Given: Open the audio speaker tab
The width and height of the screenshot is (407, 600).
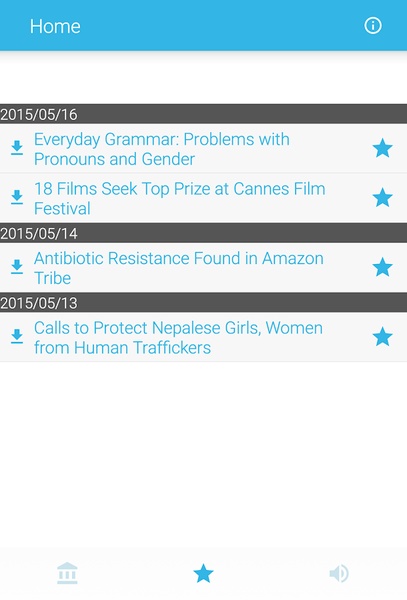Looking at the screenshot, I should tap(339, 573).
